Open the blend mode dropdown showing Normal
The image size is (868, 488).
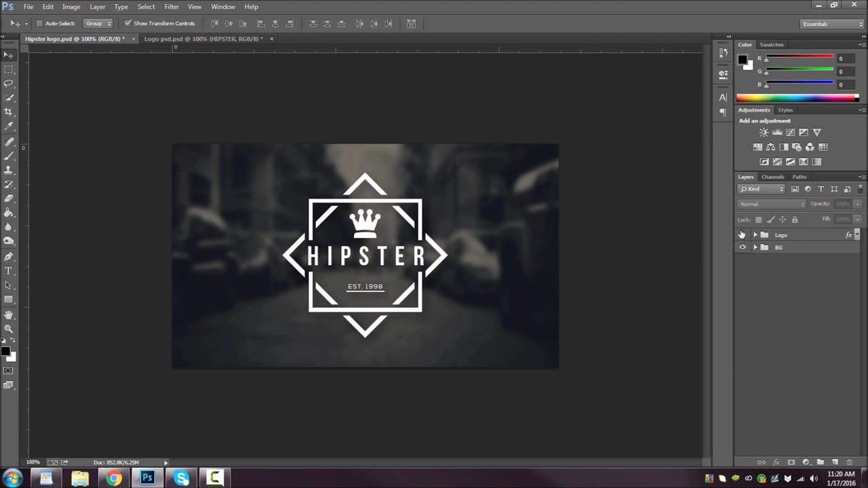[772, 203]
